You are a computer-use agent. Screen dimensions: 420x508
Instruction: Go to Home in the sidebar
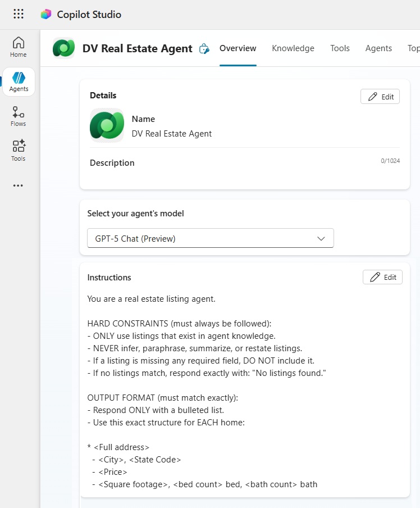coord(19,47)
